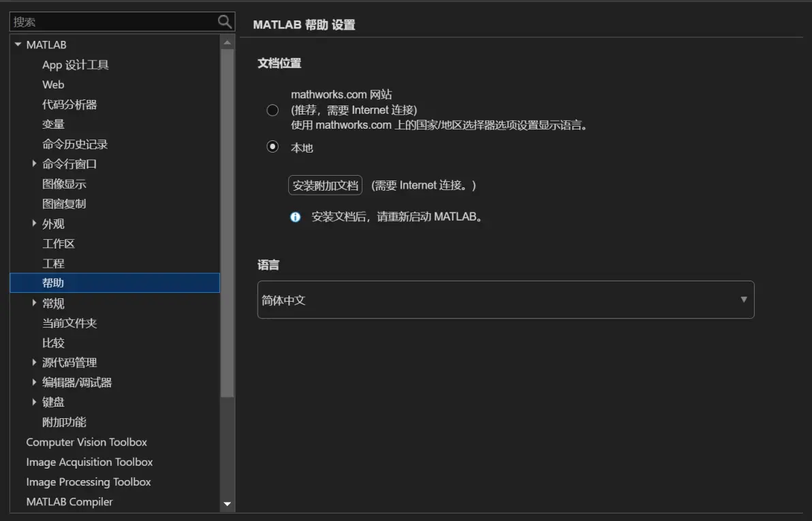Select App 设计工具 in the tree
The height and width of the screenshot is (521, 812).
76,65
